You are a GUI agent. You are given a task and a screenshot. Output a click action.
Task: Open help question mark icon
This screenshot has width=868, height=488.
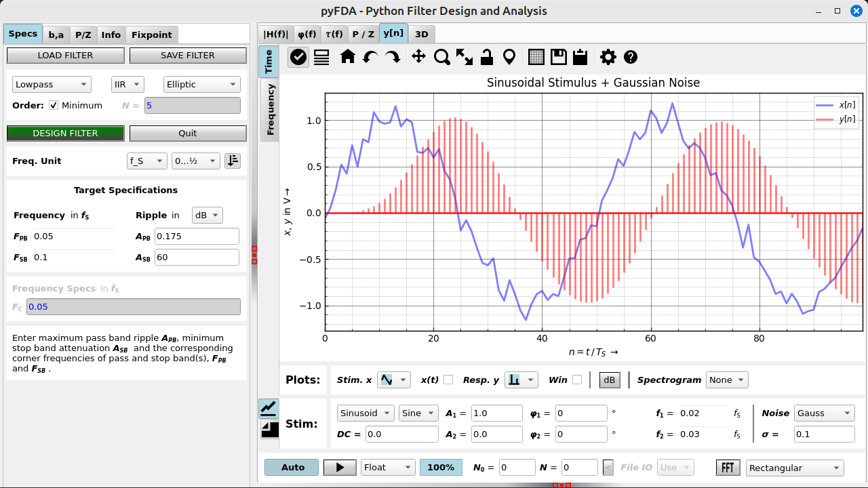[631, 57]
